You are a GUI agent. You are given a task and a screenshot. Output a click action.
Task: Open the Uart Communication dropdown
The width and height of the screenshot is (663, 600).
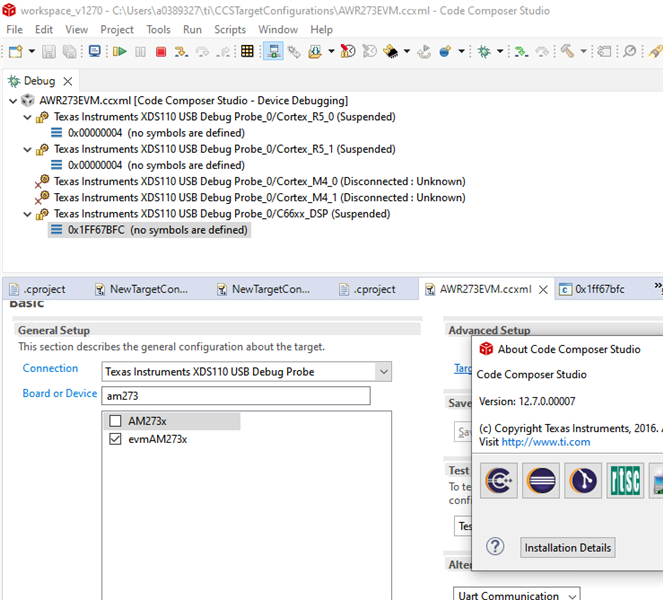(x=572, y=595)
